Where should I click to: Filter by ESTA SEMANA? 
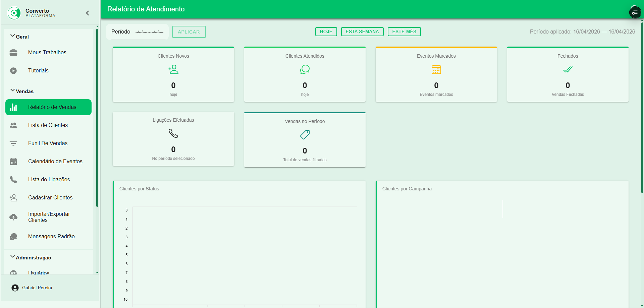coord(362,32)
